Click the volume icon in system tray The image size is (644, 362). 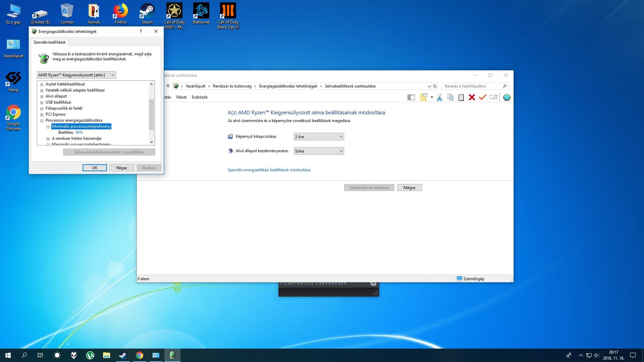tap(597, 355)
